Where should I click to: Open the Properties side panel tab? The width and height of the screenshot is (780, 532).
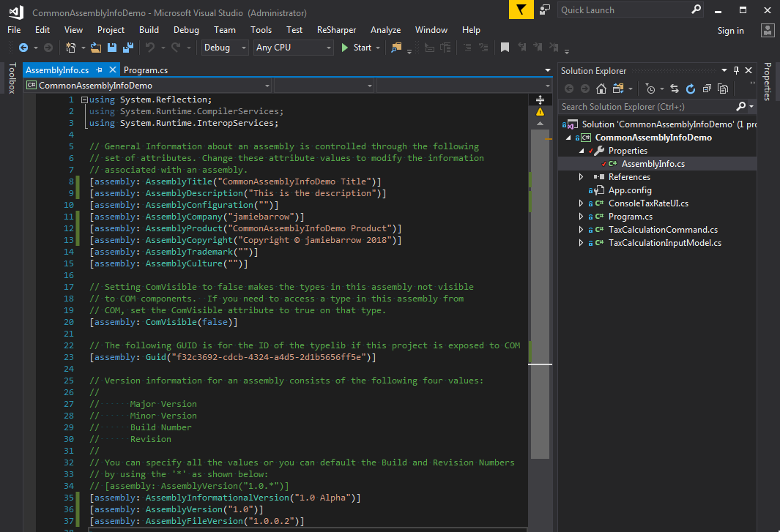(768, 81)
